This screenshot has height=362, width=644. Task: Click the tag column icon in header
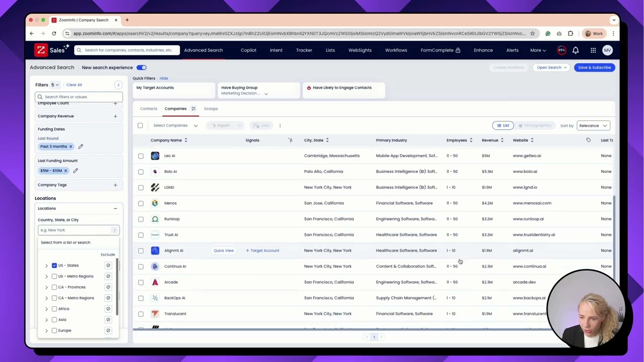pyautogui.click(x=588, y=140)
